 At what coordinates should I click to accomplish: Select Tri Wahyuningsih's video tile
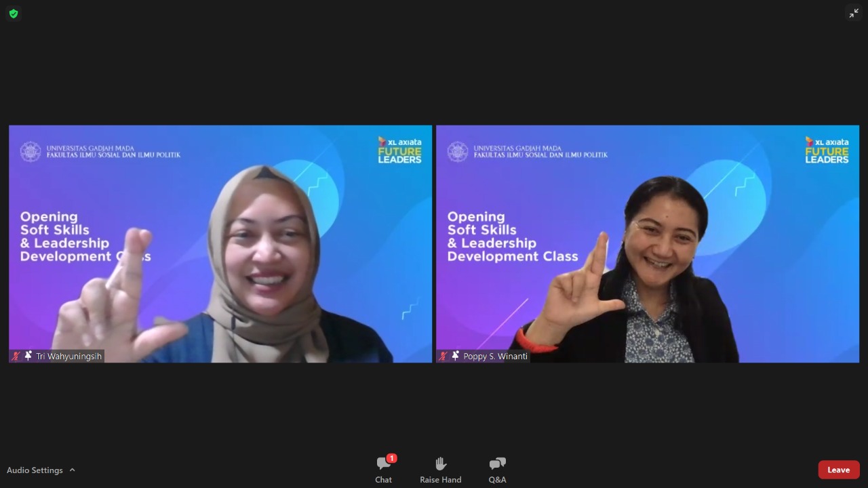(220, 244)
